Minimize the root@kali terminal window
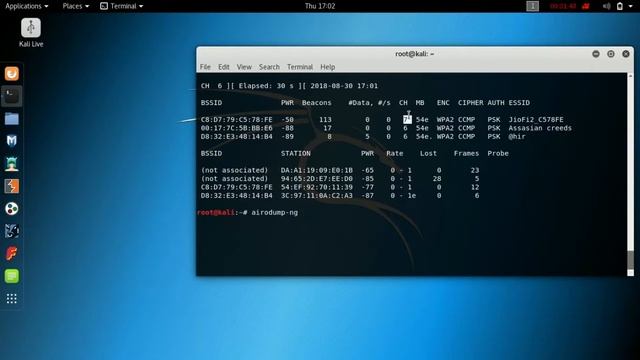The width and height of the screenshot is (640, 360). 596,54
